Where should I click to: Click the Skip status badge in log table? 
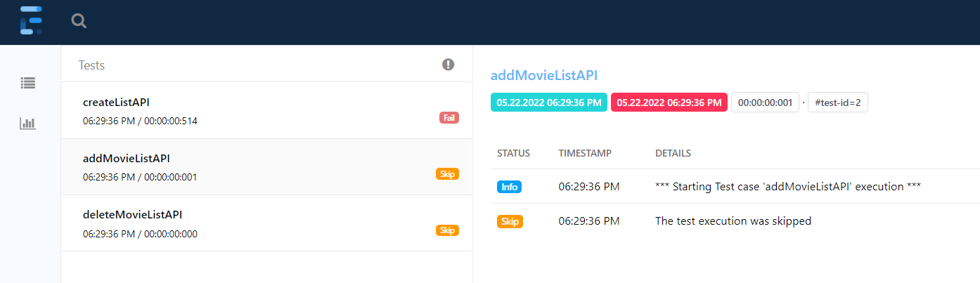pyautogui.click(x=510, y=221)
